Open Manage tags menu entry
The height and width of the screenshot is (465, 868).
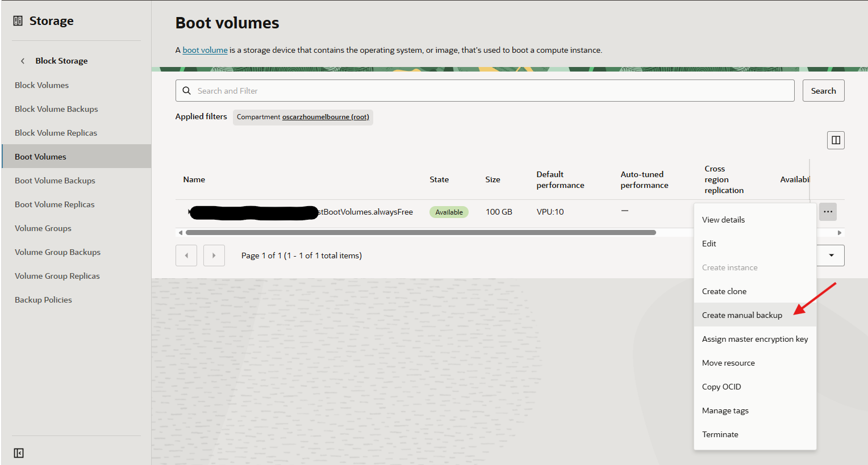[x=755, y=410]
